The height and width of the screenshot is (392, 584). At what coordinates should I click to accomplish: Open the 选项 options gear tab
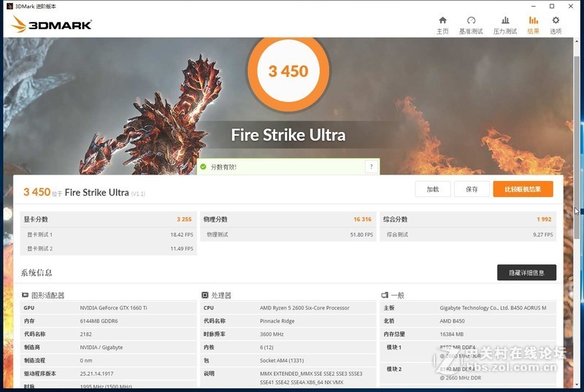click(556, 26)
